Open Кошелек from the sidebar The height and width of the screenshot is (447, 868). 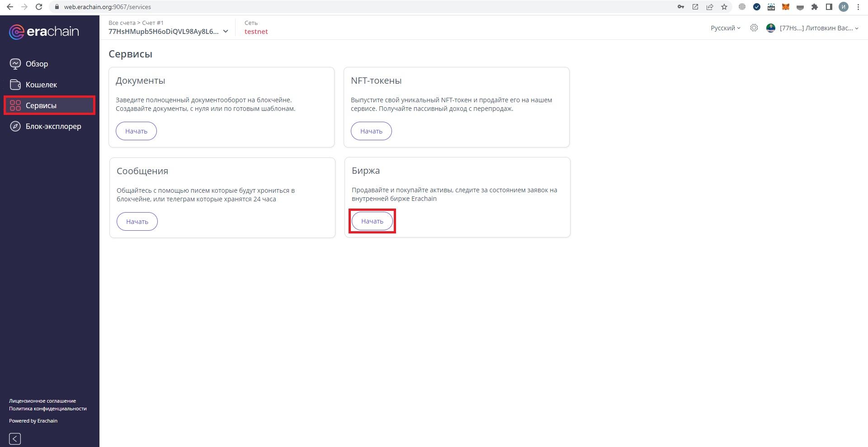pyautogui.click(x=41, y=85)
